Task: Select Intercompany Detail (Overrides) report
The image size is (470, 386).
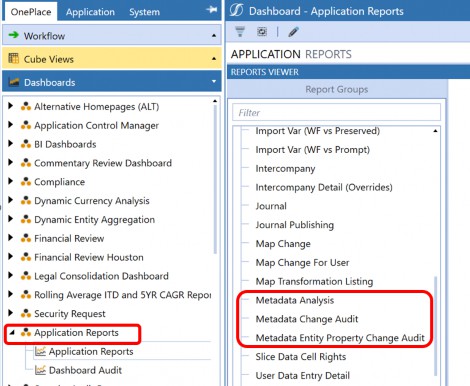Action: coord(324,187)
